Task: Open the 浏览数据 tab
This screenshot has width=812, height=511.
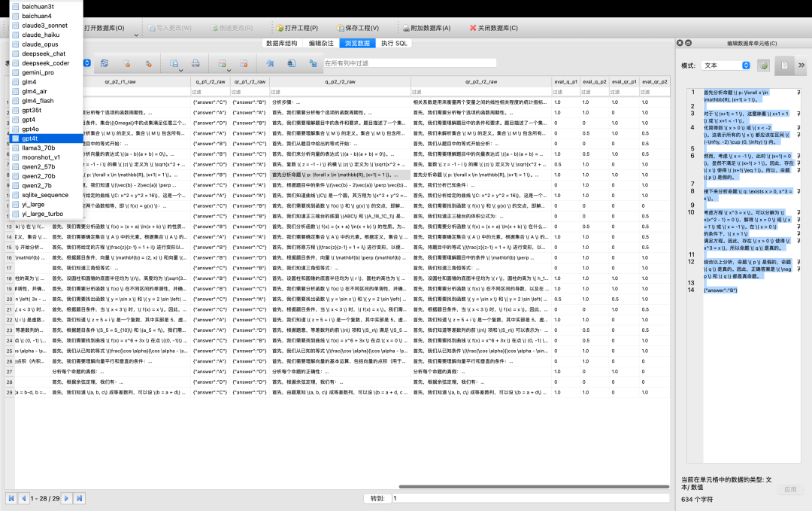Action: click(357, 43)
